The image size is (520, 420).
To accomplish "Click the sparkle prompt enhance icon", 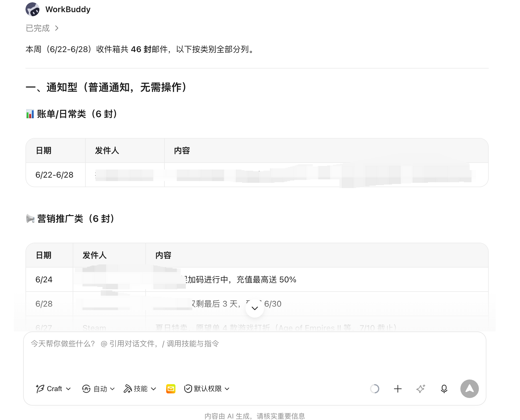I will tap(421, 389).
